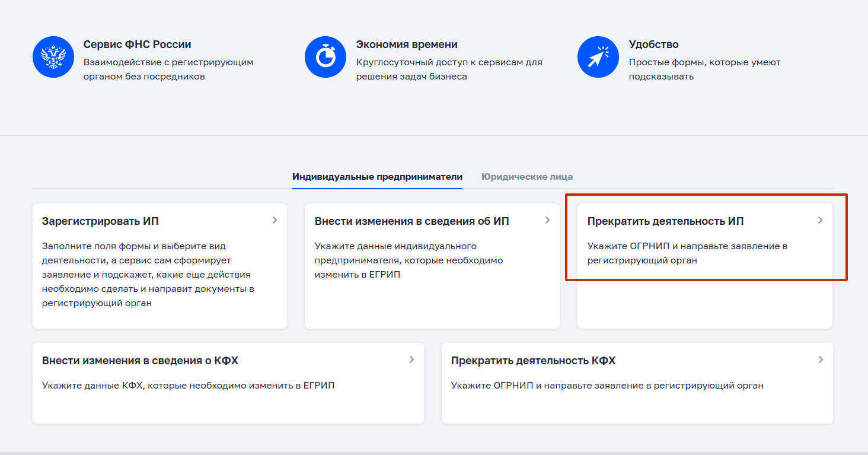
Task: Open Внести изменения в сведения об ИП title
Action: pos(411,221)
